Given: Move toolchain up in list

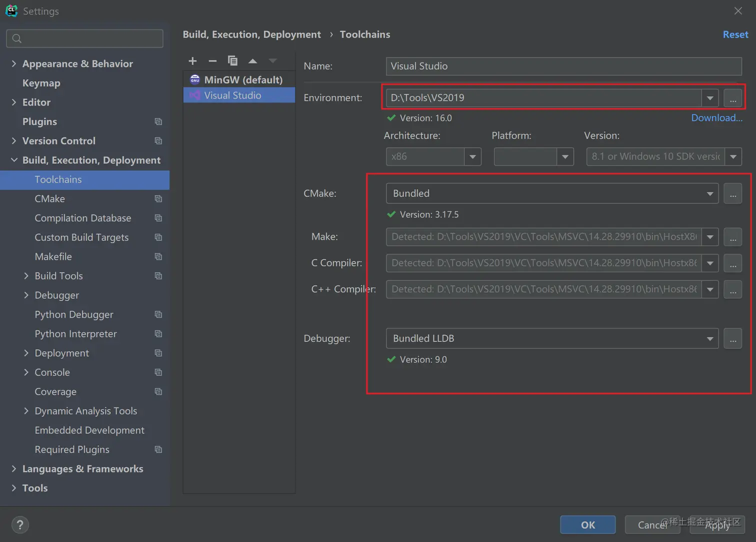Looking at the screenshot, I should click(253, 61).
